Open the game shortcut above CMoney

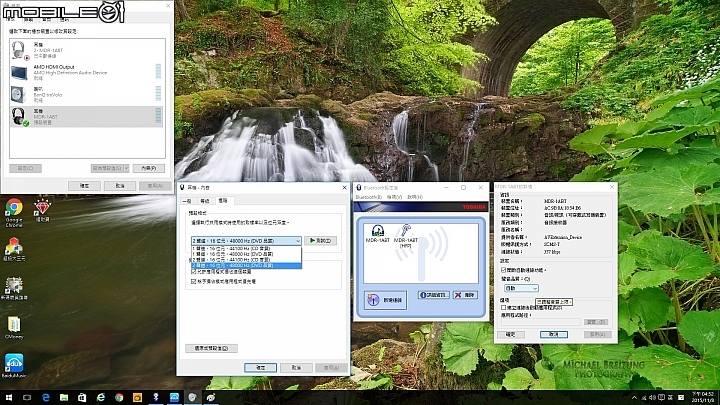pos(14,288)
